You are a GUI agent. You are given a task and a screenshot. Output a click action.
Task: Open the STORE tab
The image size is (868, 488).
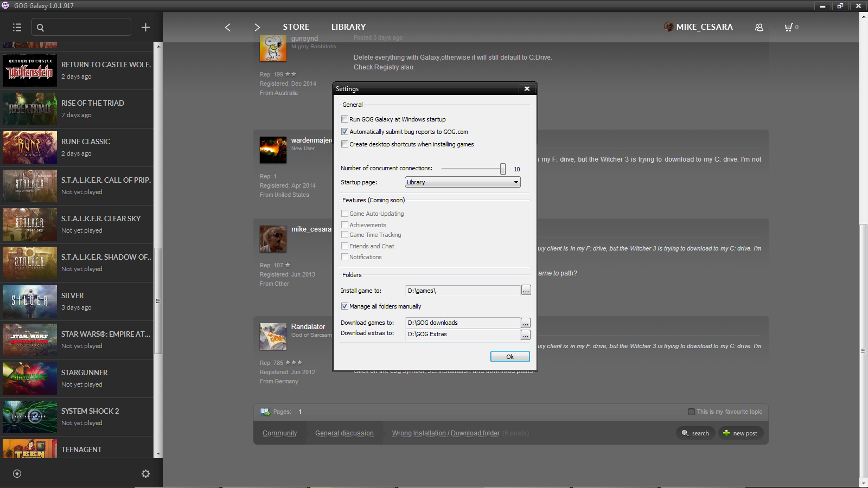(296, 27)
